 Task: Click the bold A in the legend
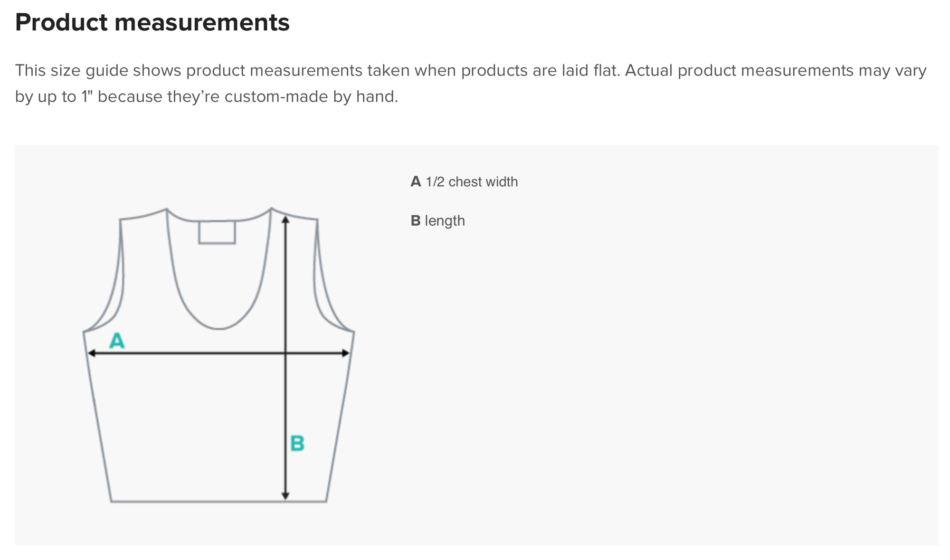tap(416, 181)
